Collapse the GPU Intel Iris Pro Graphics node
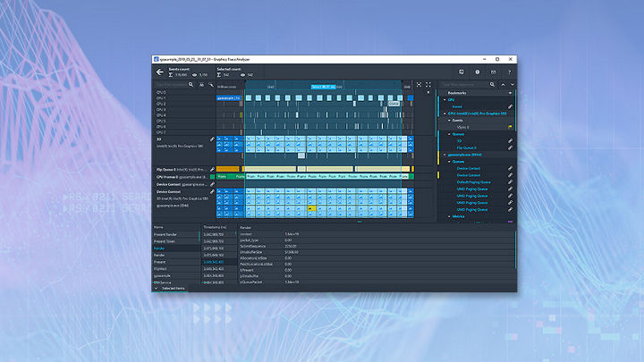Screen dimensions: 644x362 [445, 114]
